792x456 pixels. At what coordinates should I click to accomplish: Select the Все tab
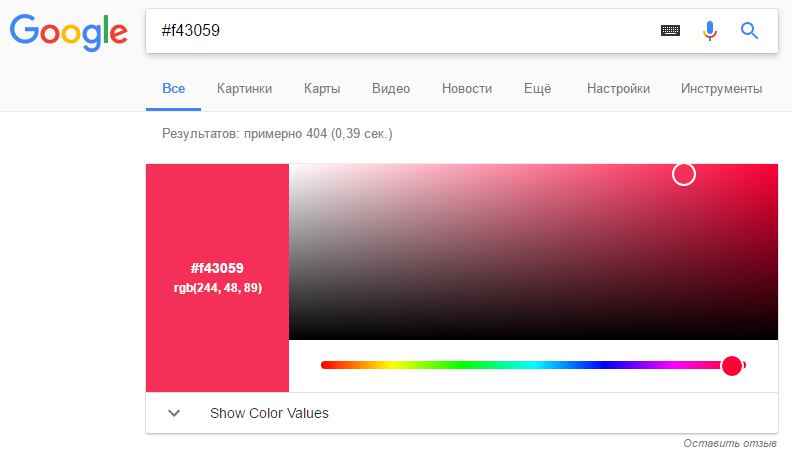(173, 89)
